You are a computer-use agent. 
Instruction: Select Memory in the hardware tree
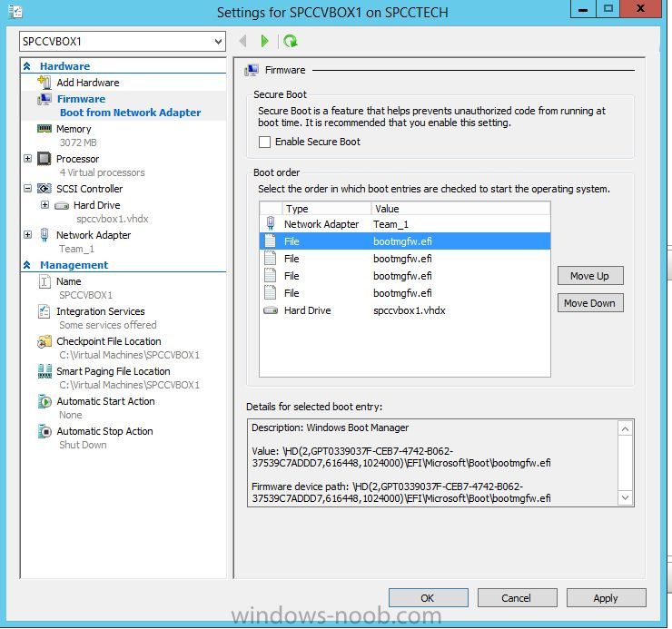pos(74,129)
